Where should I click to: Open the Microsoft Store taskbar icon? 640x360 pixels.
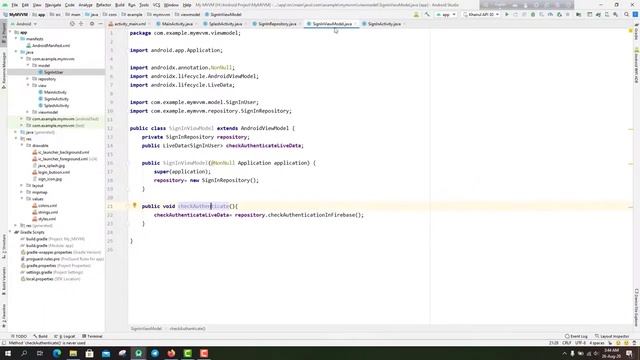point(89,353)
